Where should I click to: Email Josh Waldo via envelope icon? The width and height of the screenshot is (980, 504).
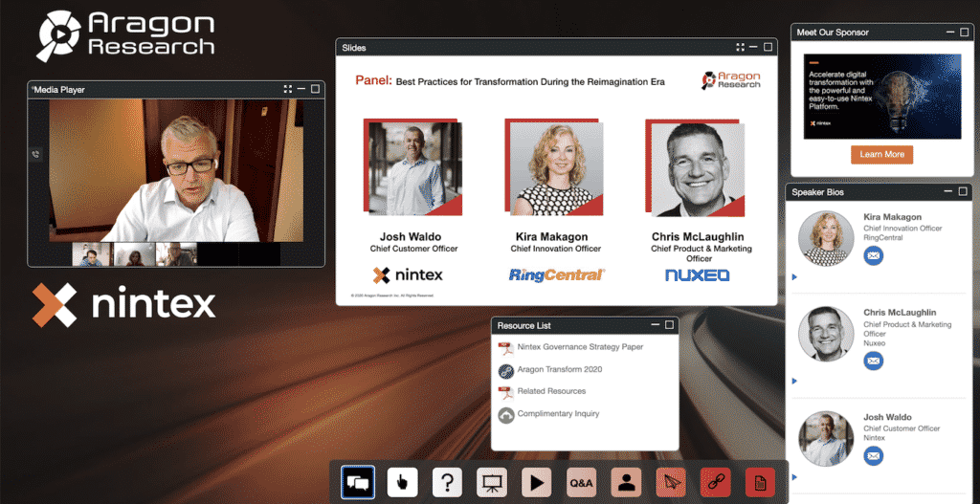(x=873, y=456)
